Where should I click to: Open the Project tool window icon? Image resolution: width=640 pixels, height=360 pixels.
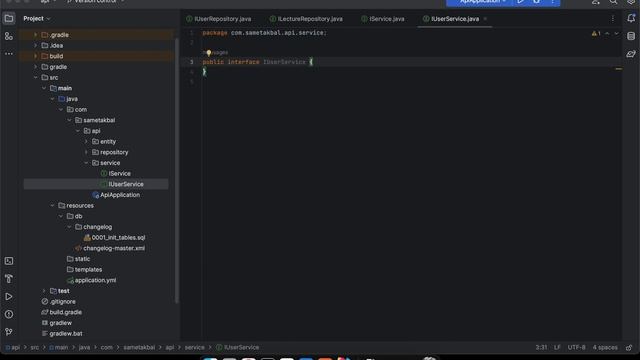coord(9,18)
